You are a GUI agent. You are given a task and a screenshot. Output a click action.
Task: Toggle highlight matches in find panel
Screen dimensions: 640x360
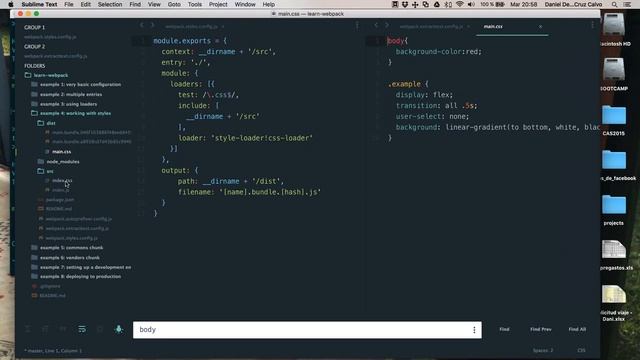coord(119,329)
